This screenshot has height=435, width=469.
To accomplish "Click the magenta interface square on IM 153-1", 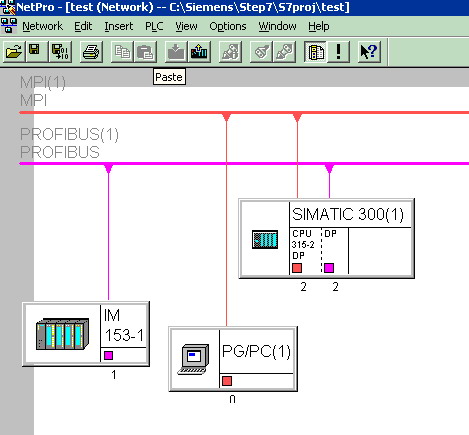I will click(x=108, y=355).
